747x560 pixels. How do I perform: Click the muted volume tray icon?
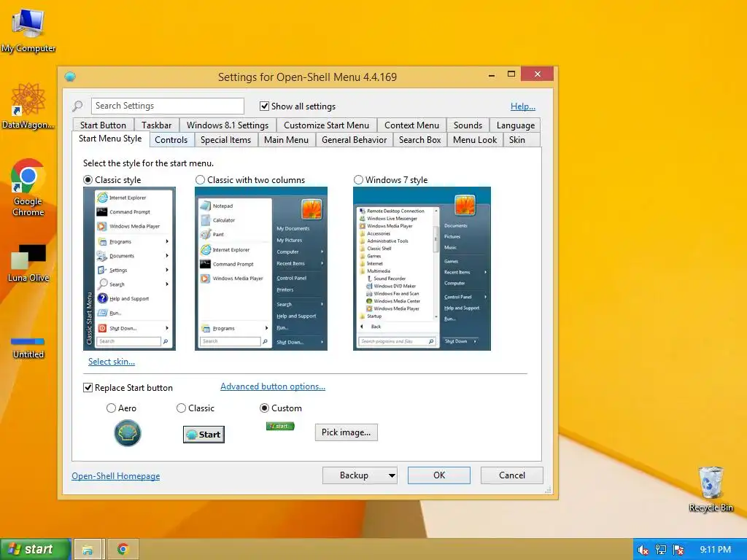point(643,550)
